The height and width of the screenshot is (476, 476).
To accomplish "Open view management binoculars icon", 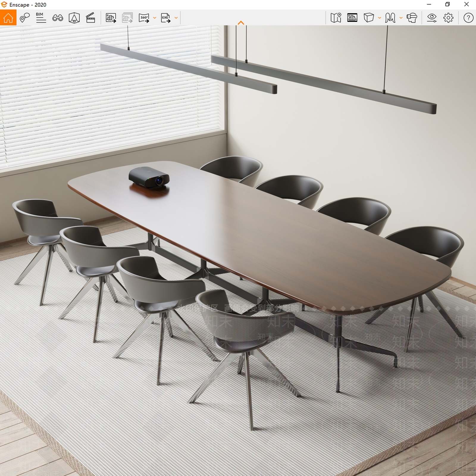I will tap(58, 18).
